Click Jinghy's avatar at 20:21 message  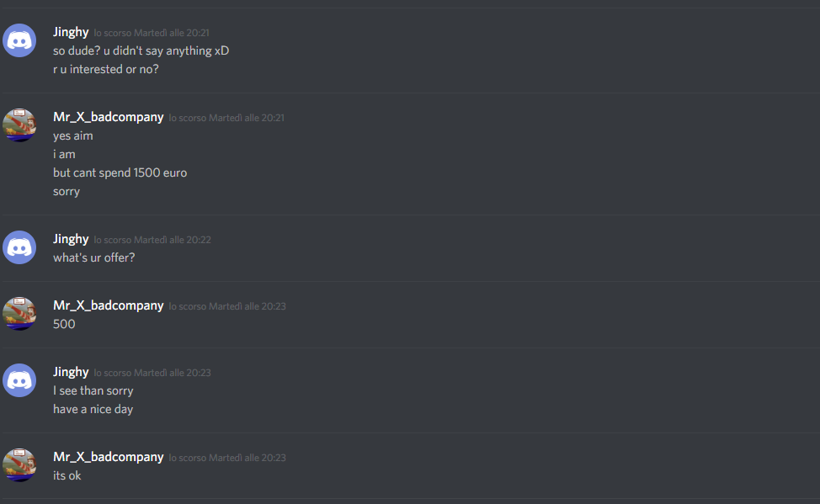(19, 40)
